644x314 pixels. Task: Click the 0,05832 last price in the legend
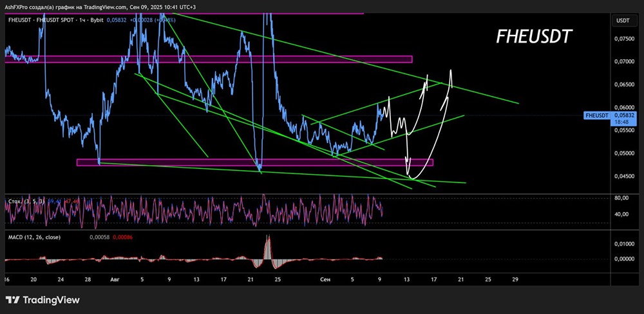pyautogui.click(x=117, y=19)
